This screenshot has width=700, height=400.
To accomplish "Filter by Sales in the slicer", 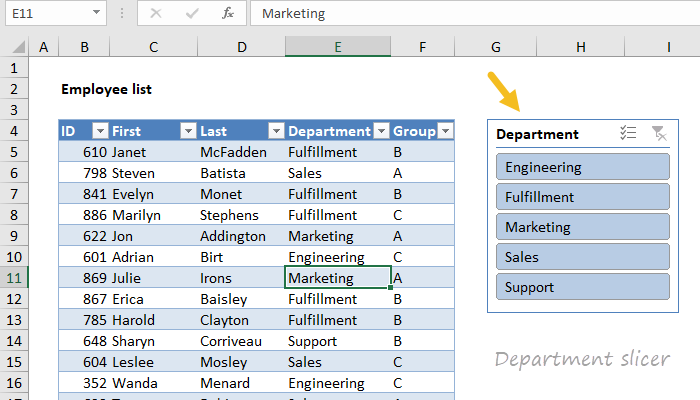I will pyautogui.click(x=583, y=257).
